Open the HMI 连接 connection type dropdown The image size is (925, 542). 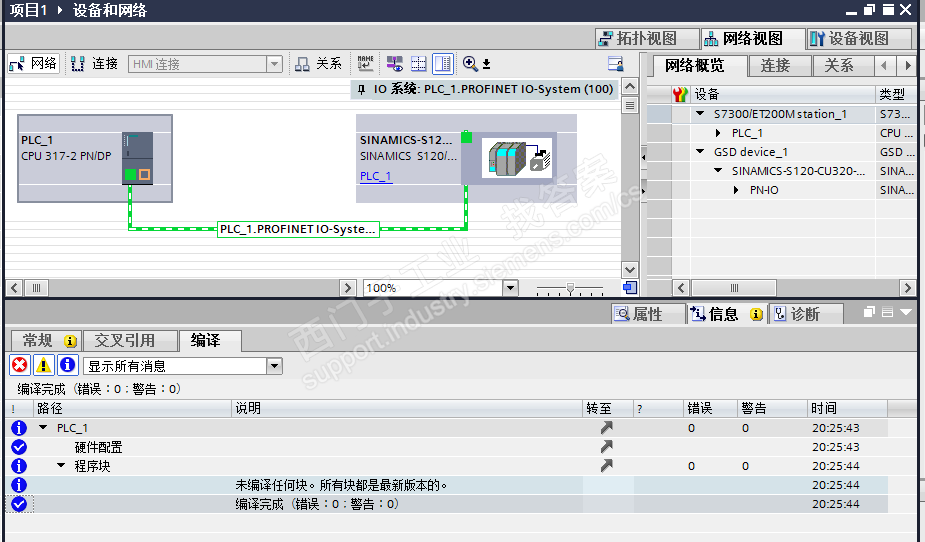click(x=274, y=64)
